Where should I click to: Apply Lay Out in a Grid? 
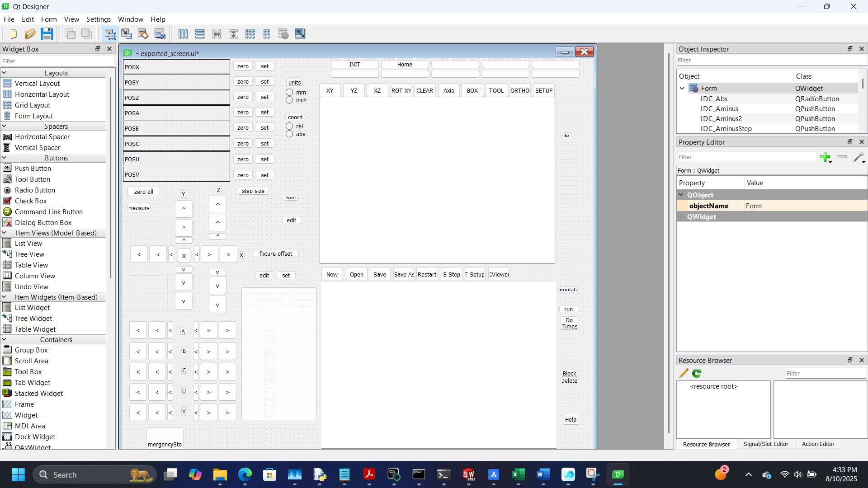click(x=250, y=34)
